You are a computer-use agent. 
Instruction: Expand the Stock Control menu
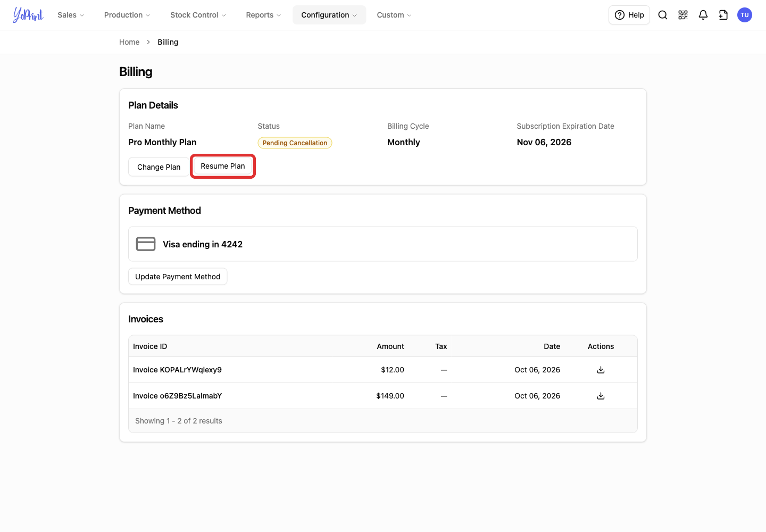tap(198, 15)
